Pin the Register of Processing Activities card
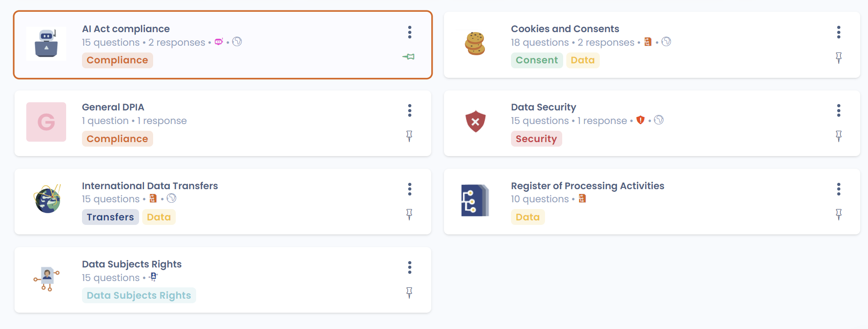Viewport: 868px width, 329px height. tap(839, 214)
